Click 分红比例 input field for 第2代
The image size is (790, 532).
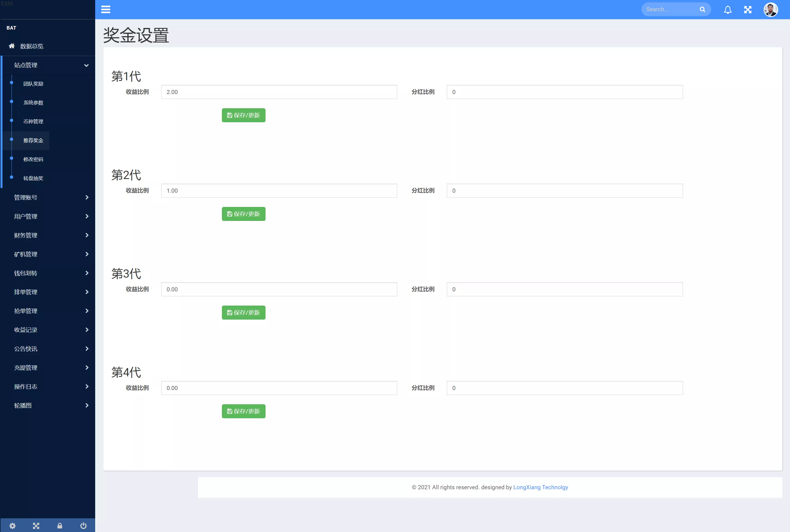coord(564,190)
